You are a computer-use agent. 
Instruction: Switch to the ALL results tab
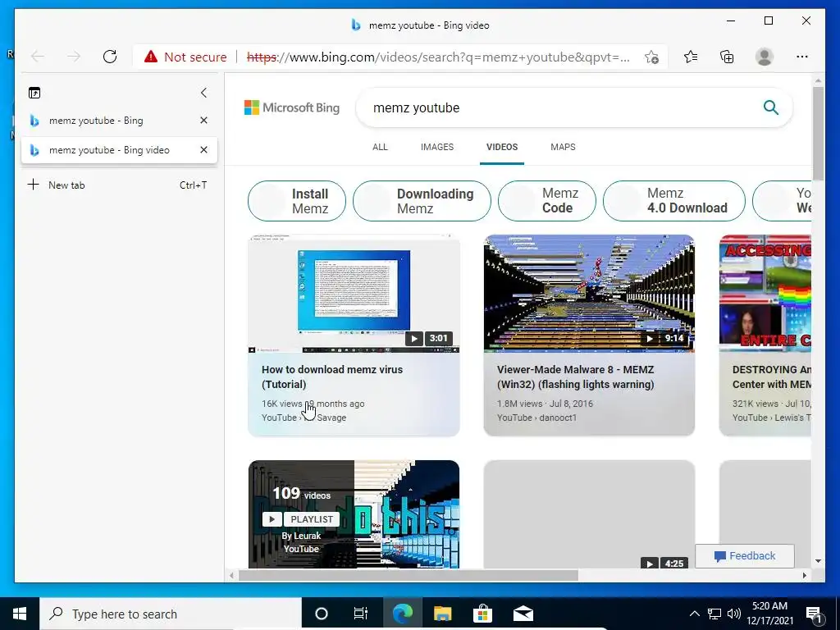pyautogui.click(x=380, y=147)
